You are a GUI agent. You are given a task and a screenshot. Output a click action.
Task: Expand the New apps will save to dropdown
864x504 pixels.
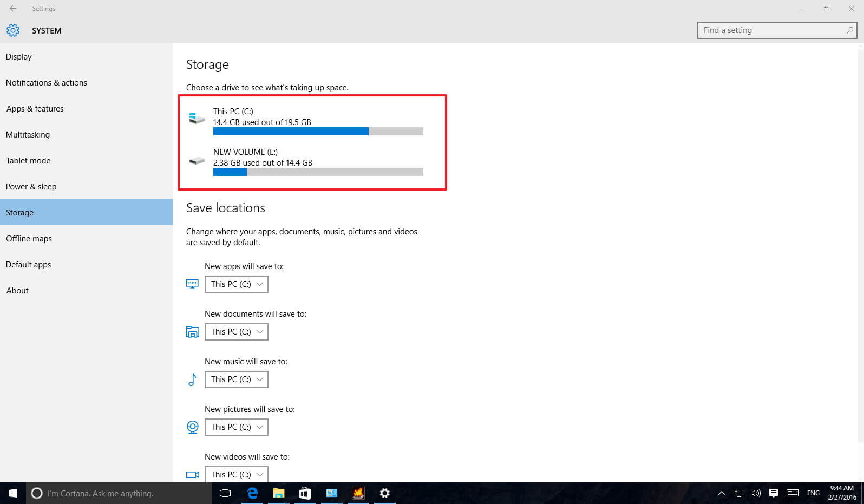tap(237, 284)
